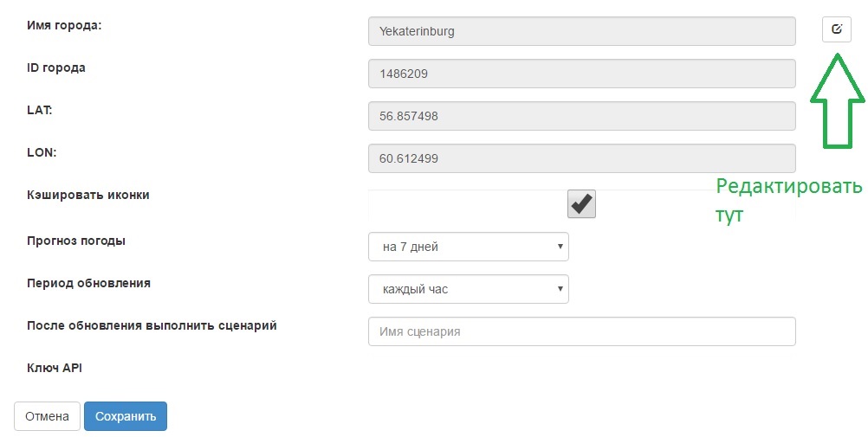Click the Редактировать тут green text
868x437 pixels.
point(787,200)
